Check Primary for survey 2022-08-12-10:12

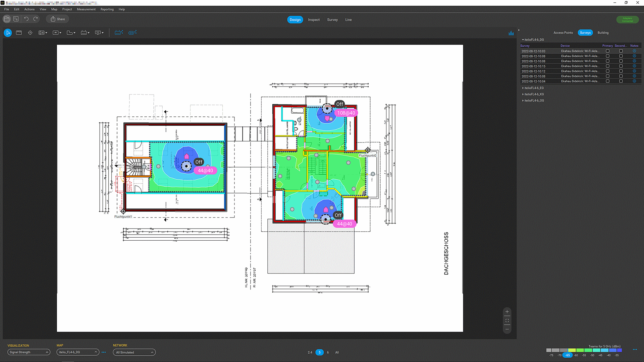tap(607, 71)
